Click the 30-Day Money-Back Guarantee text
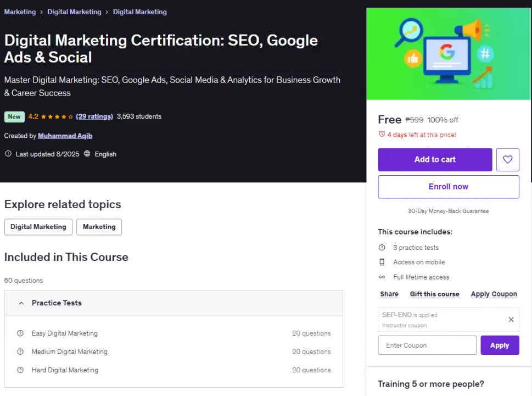Screen dimensions: 532x396 coord(448,211)
